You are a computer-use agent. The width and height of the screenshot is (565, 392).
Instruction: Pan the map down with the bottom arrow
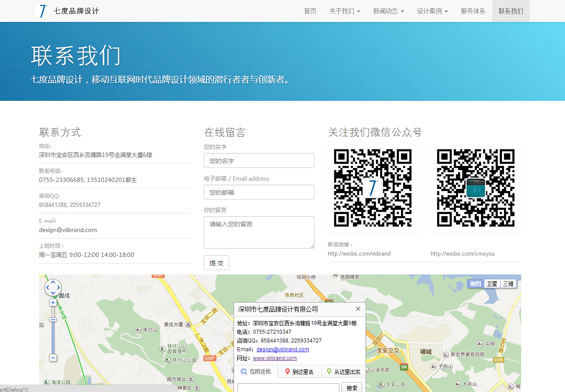point(53,292)
